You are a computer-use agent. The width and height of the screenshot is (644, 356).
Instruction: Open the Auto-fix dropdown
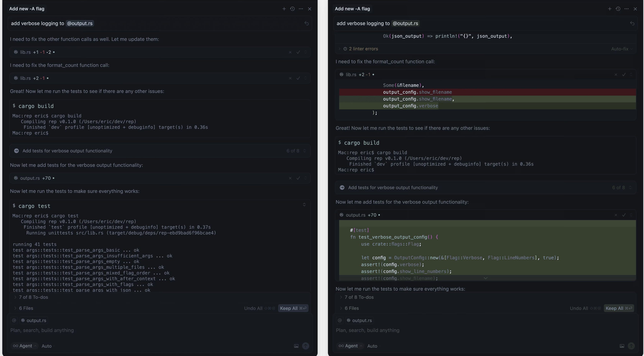tap(622, 49)
